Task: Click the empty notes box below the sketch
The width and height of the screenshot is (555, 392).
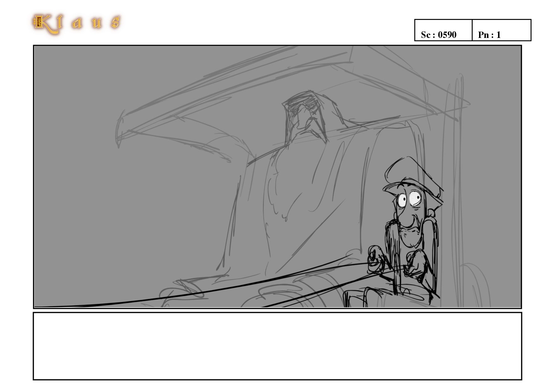Action: coord(277,346)
